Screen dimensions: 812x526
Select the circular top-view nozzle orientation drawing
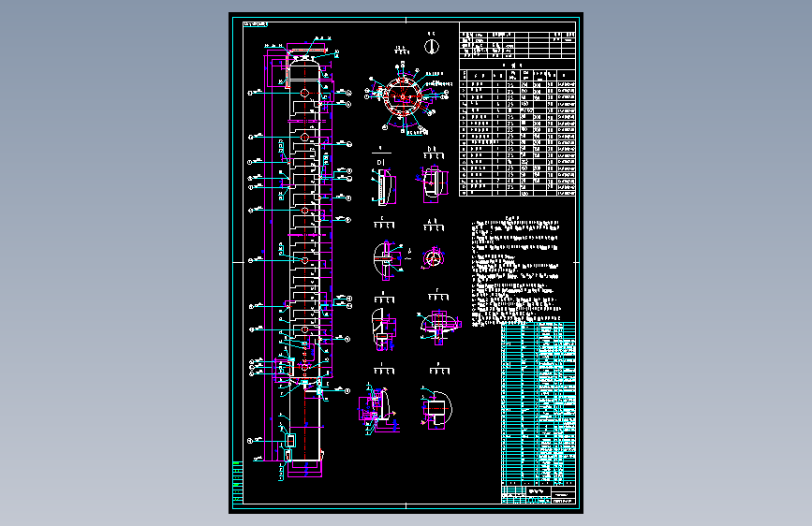(404, 96)
